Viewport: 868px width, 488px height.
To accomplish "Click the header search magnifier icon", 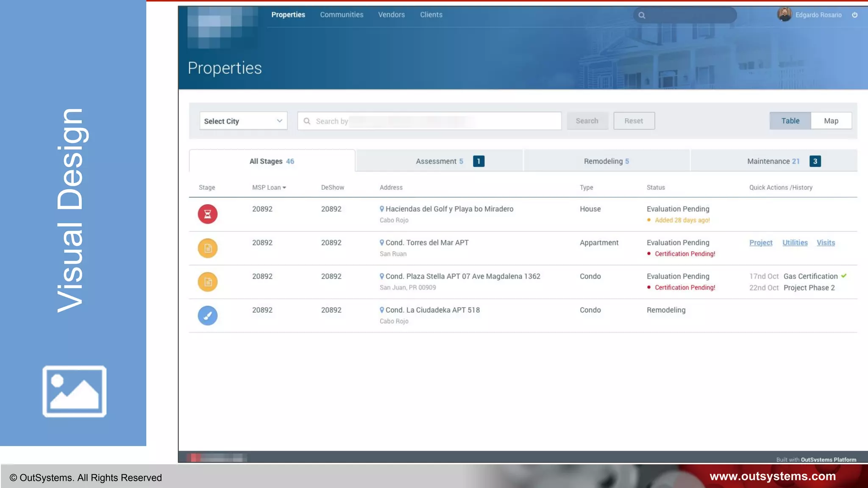I will coord(642,16).
